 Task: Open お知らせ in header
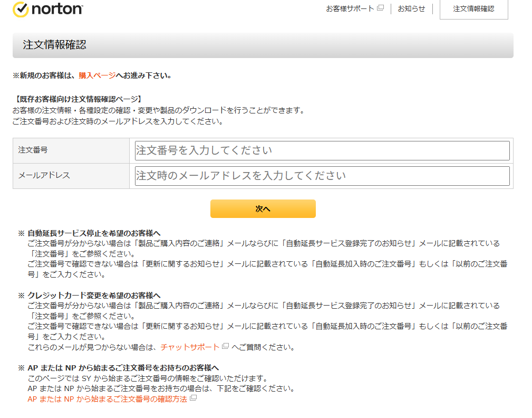point(411,8)
